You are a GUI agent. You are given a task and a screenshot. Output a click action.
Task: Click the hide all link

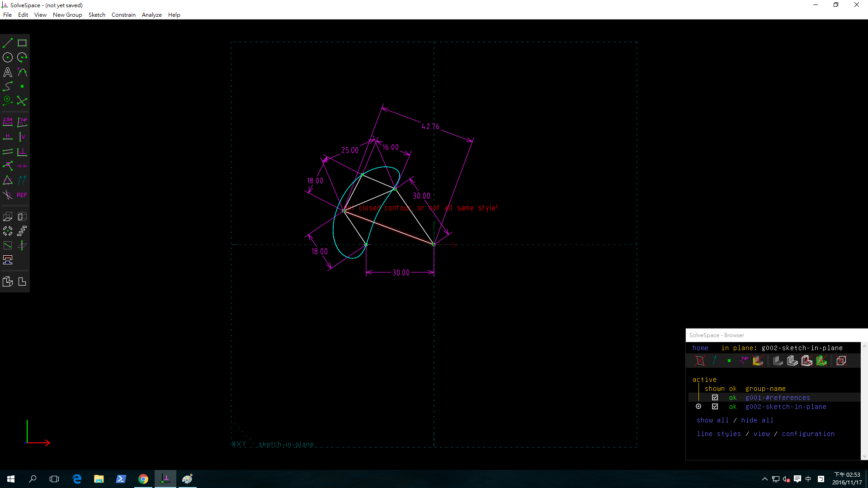[757, 420]
